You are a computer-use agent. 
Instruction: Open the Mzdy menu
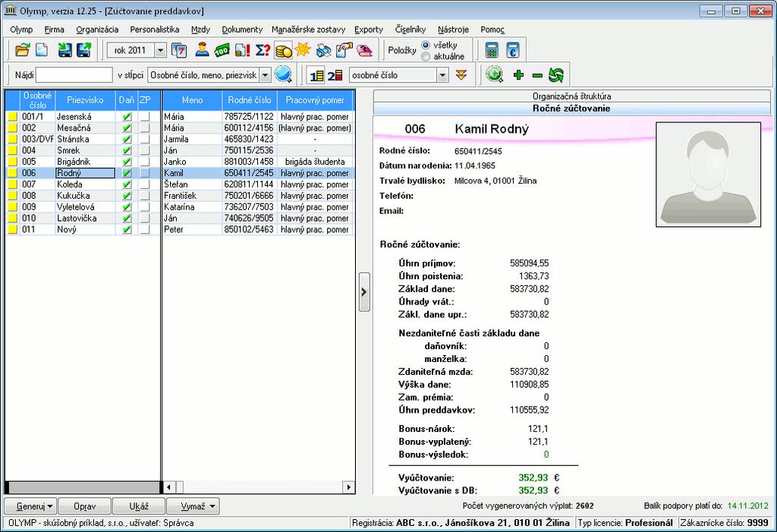(x=200, y=30)
